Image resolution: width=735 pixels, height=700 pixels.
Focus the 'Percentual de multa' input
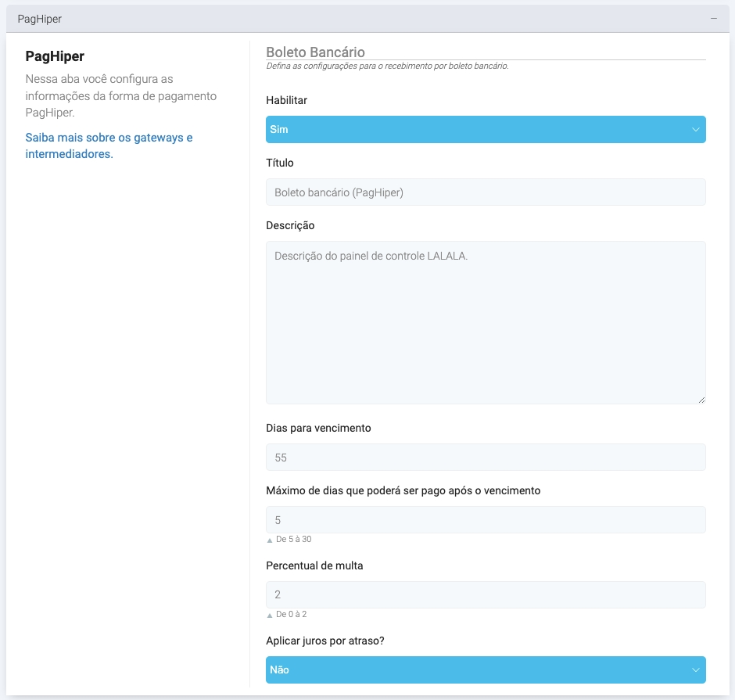[x=486, y=595]
